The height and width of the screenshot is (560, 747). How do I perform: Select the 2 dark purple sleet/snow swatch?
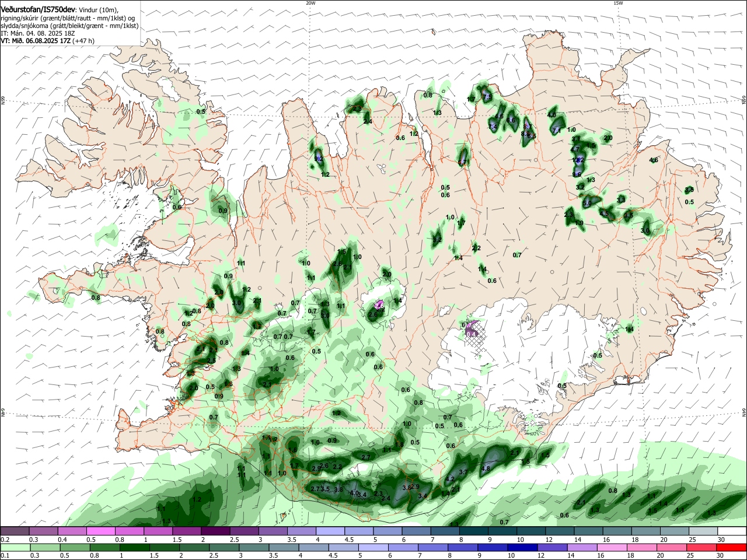click(x=215, y=531)
